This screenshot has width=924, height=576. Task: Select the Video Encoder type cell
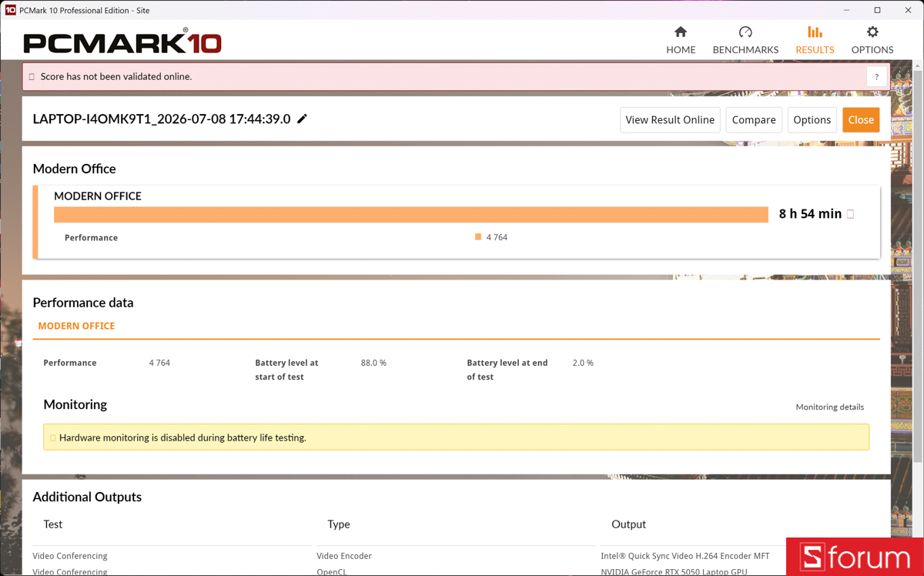coord(344,556)
